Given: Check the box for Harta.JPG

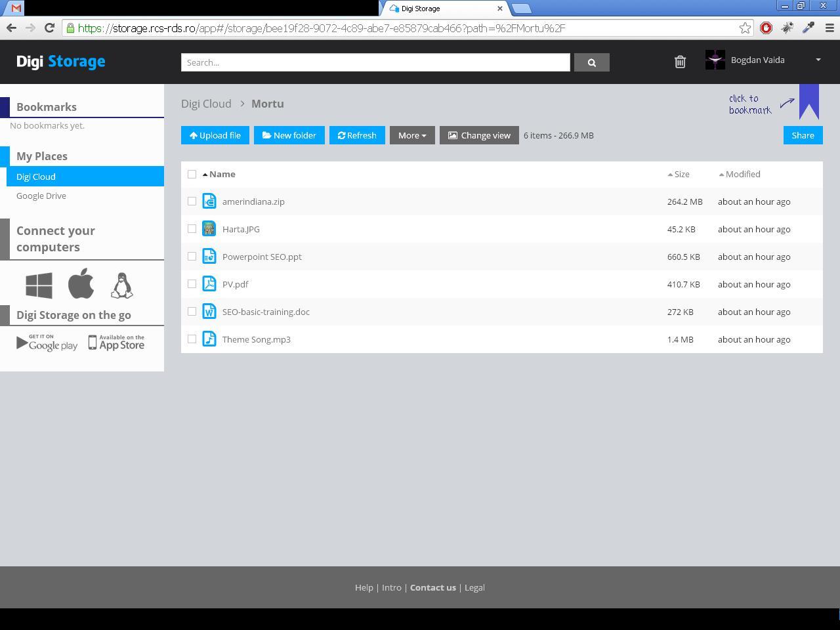Looking at the screenshot, I should [192, 229].
